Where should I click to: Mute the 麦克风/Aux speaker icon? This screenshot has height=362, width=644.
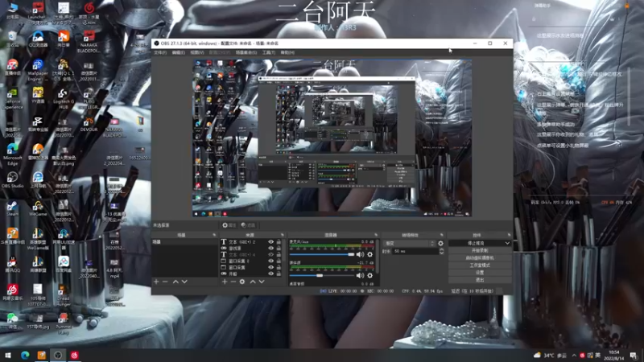pyautogui.click(x=360, y=254)
